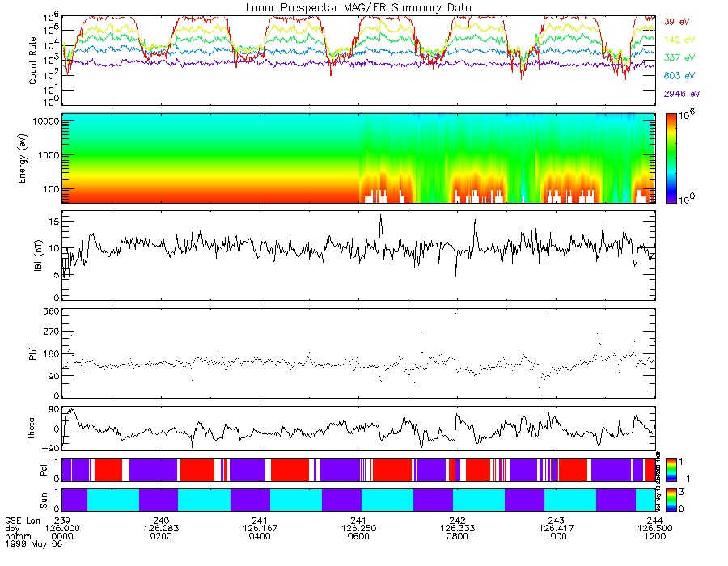The height and width of the screenshot is (566, 728).
Task: Click the "126.333" doy value
Action: click(457, 529)
